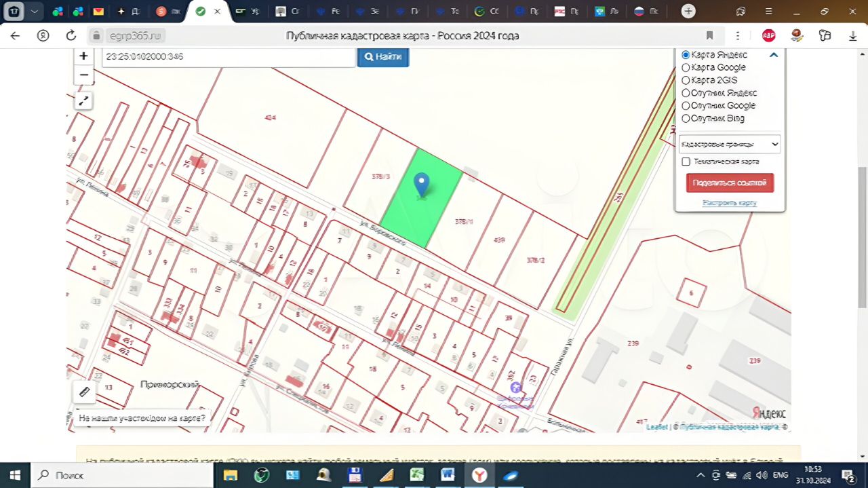Image resolution: width=868 pixels, height=488 pixels.
Task: Click the blue location marker on green plot
Action: coord(422,185)
